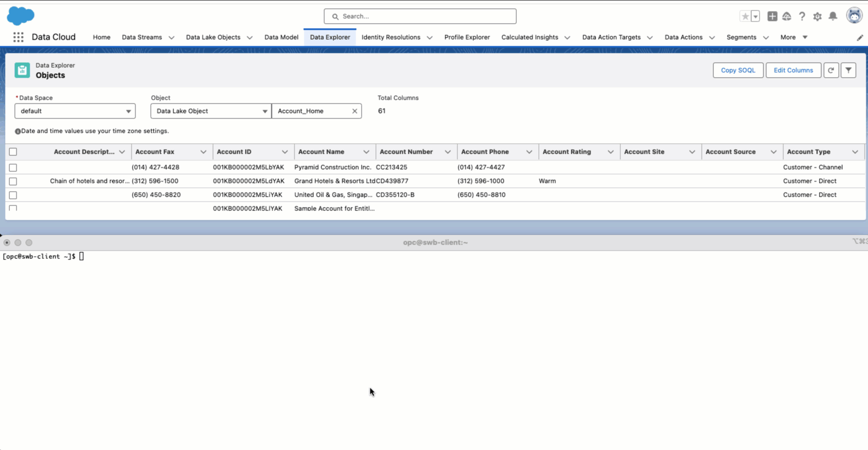Select the Pyramid Construction Inc. row checkbox
The height and width of the screenshot is (450, 868).
13,167
